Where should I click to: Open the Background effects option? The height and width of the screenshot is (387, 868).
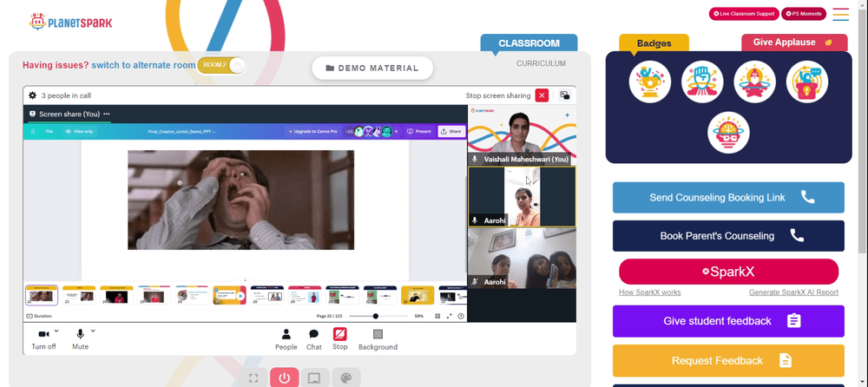pyautogui.click(x=378, y=339)
